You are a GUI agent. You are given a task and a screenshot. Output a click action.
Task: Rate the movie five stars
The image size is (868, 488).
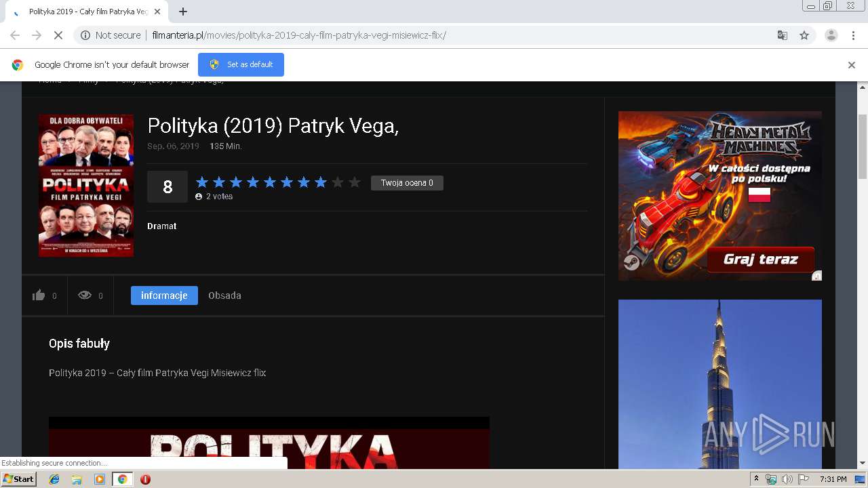pos(269,182)
